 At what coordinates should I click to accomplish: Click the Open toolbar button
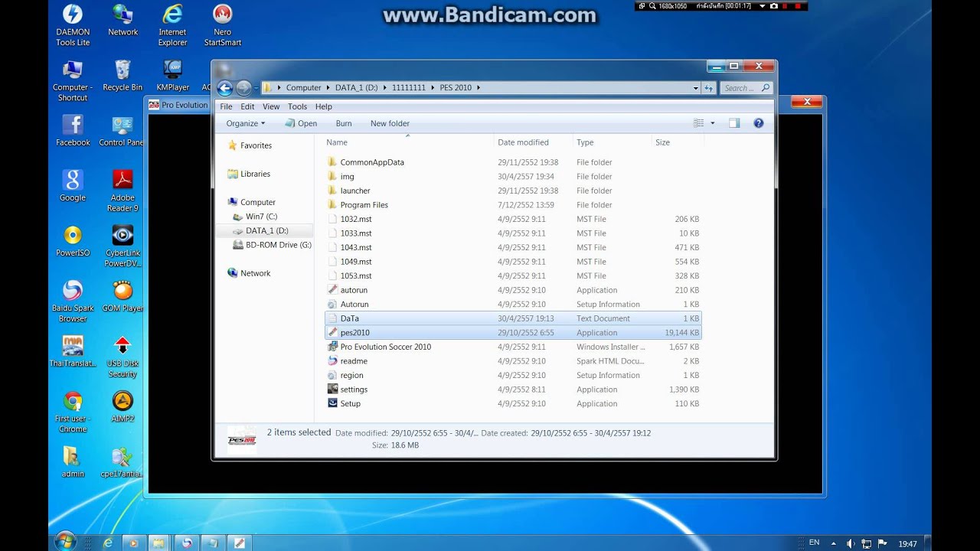(301, 123)
